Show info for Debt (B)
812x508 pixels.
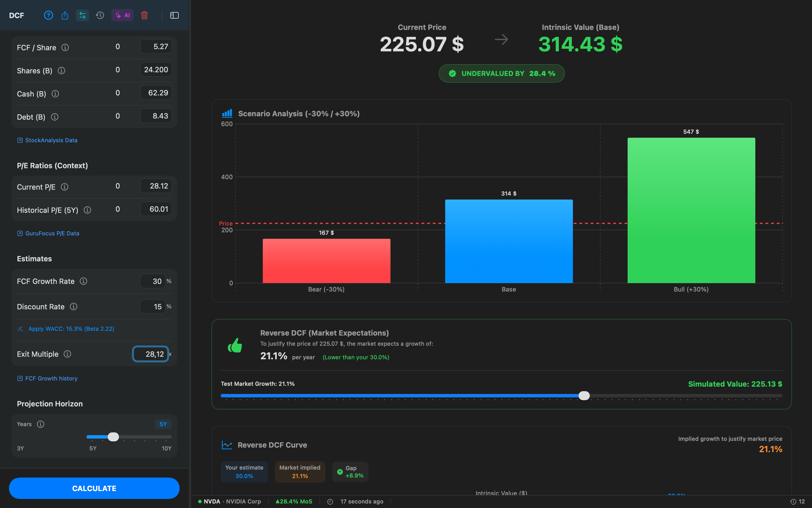tap(54, 117)
